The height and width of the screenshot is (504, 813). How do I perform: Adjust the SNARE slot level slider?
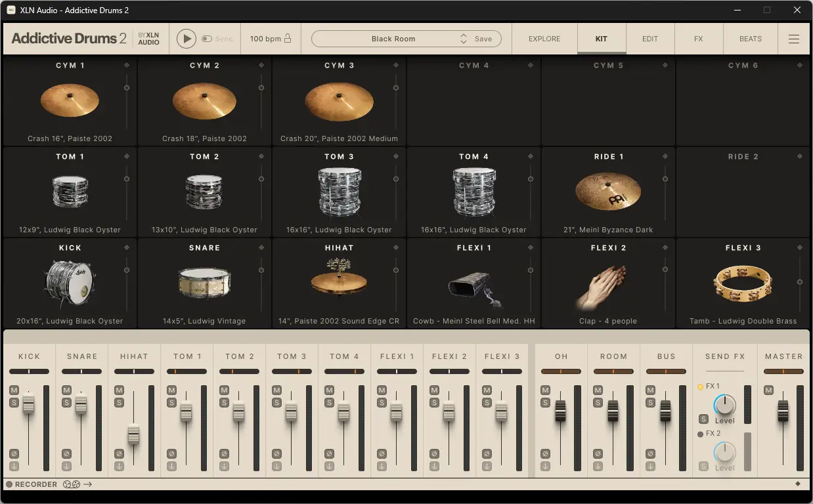click(261, 270)
